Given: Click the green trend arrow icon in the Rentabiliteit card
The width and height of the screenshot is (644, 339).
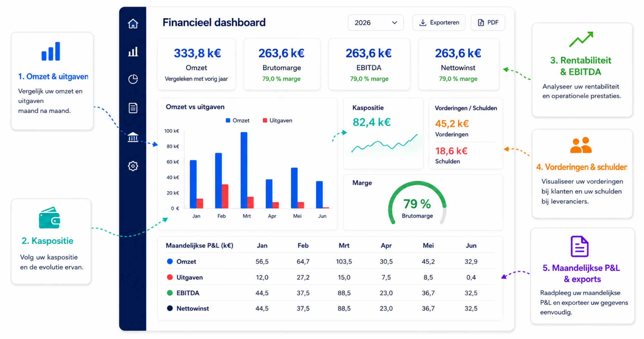Looking at the screenshot, I should pos(581,39).
